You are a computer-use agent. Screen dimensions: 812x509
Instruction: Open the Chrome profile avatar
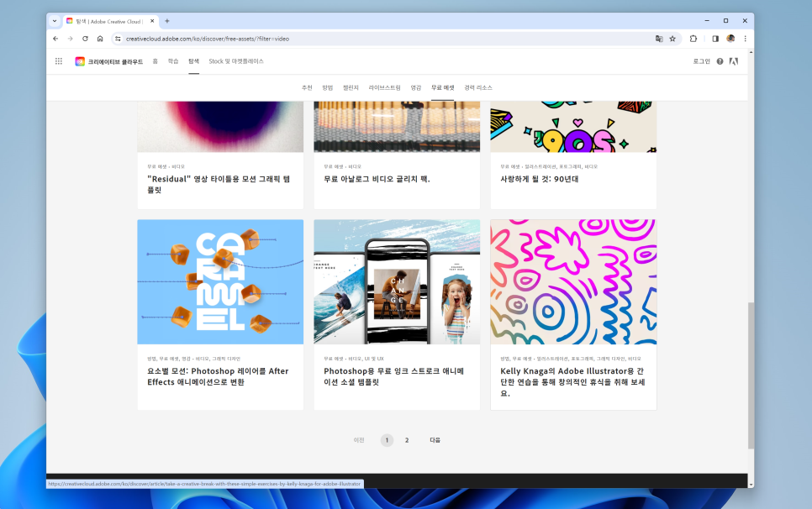point(730,39)
